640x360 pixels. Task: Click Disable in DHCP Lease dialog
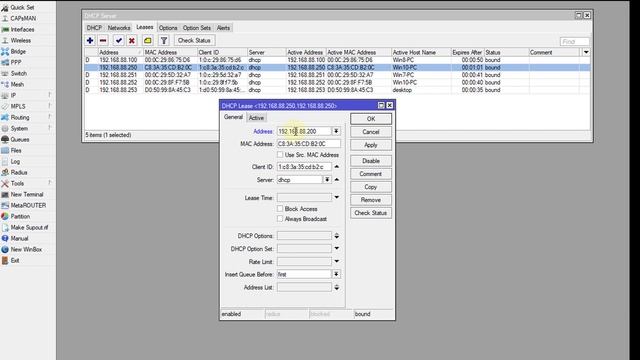point(371,161)
